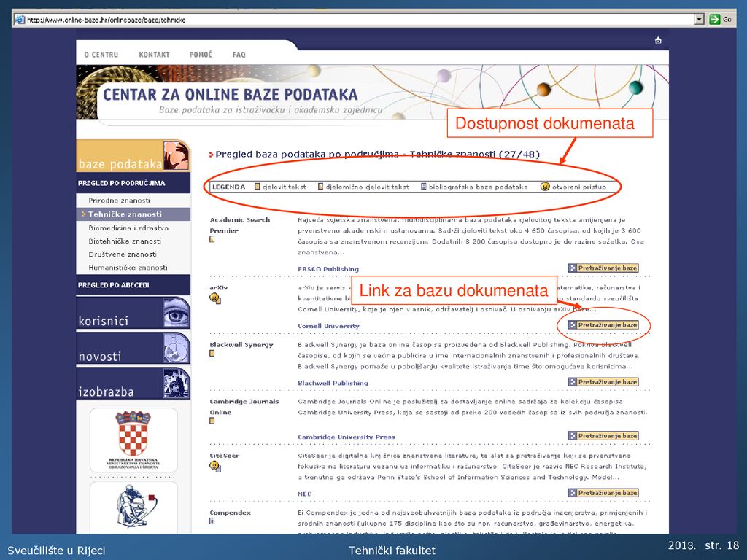747x560 pixels.
Task: Click the 'str. 18' slide page number
Action: point(721,545)
